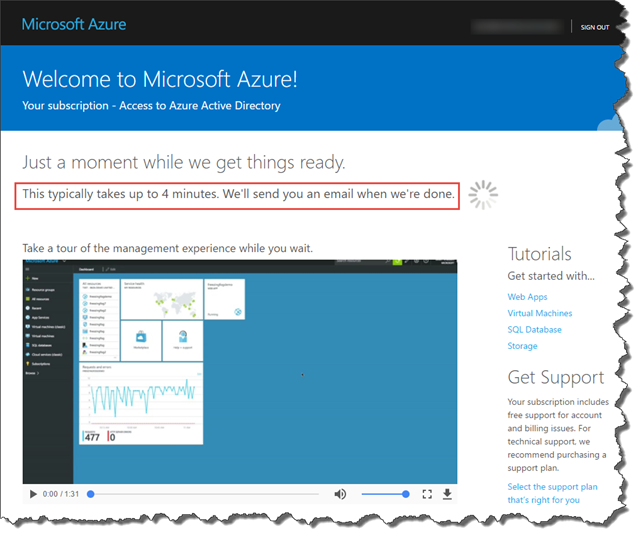
Task: Download the tour video
Action: (x=447, y=494)
